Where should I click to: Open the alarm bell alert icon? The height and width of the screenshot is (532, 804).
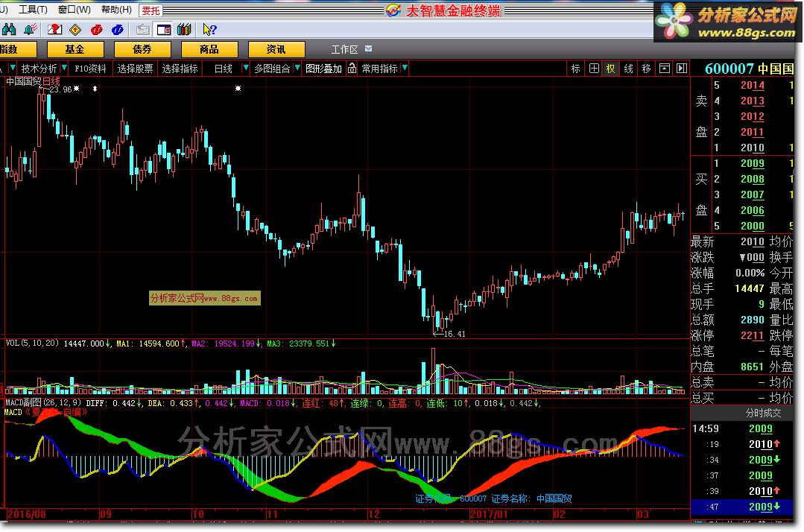point(31,30)
